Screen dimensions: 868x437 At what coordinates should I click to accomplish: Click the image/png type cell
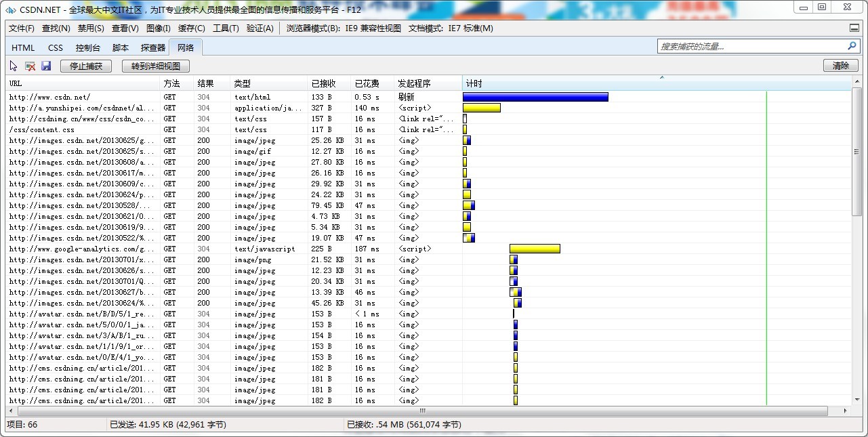click(x=253, y=259)
